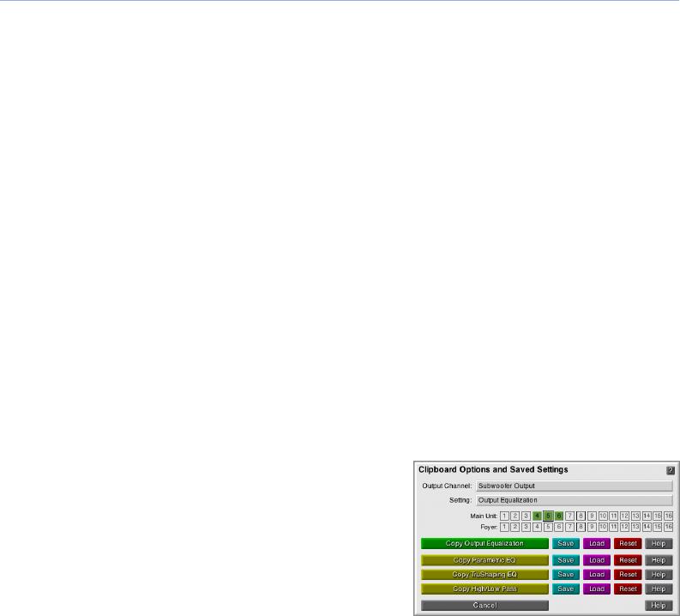The width and height of the screenshot is (680, 616).
Task: Toggle Main Unit slot 5
Action: coord(548,516)
